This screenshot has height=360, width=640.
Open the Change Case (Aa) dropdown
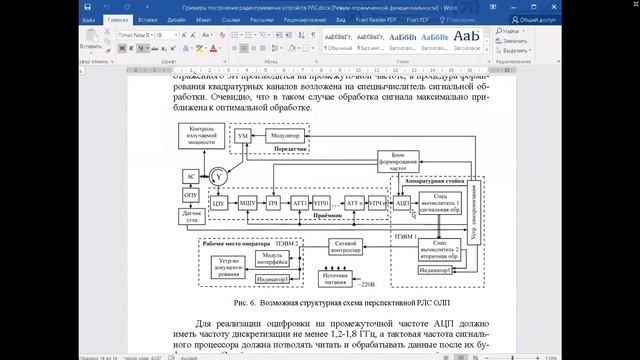207,36
